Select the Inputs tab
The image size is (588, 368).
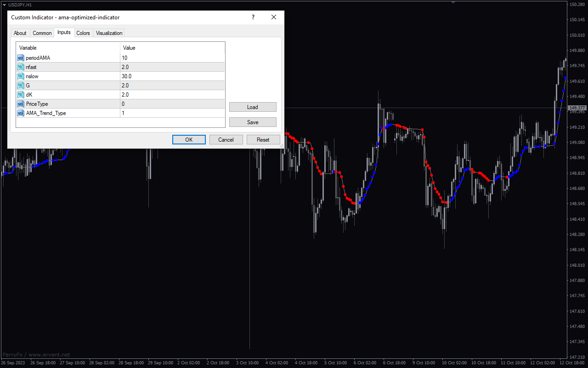[64, 32]
